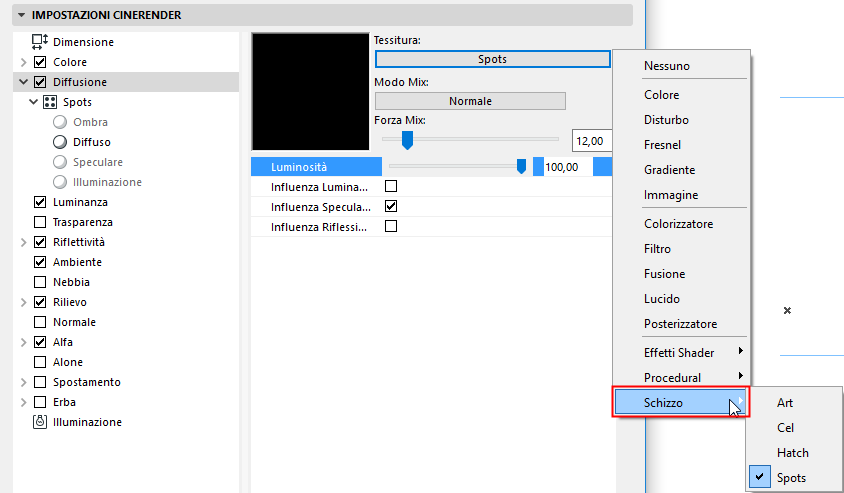844x493 pixels.
Task: Open the Effetti Shader submenu
Action: [x=681, y=353]
